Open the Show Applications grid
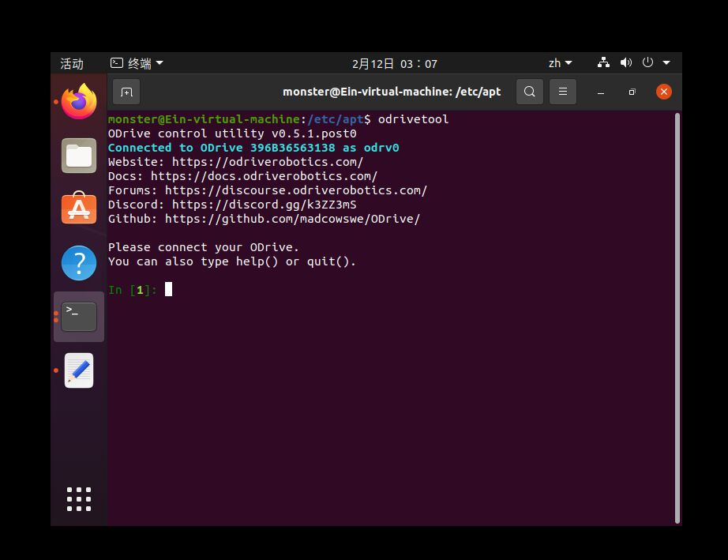This screenshot has width=728, height=560. [78, 498]
